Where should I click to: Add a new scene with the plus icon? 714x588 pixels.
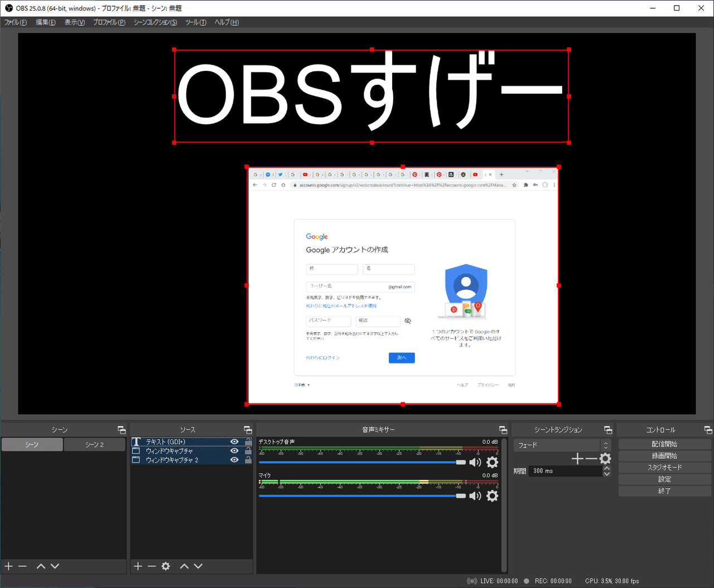(x=8, y=566)
